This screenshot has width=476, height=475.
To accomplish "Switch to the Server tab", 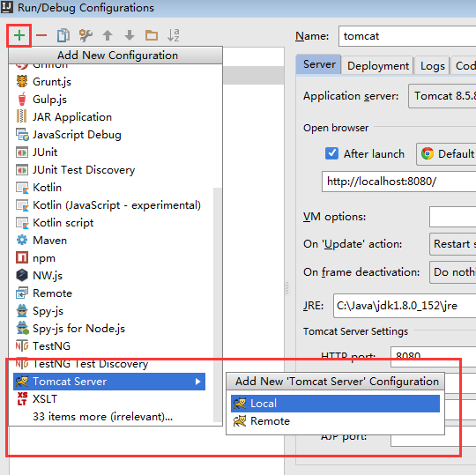I will (319, 64).
